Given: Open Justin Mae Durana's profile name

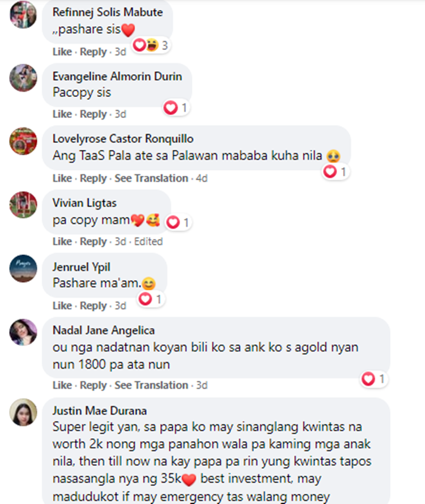Looking at the screenshot, I should [100, 411].
